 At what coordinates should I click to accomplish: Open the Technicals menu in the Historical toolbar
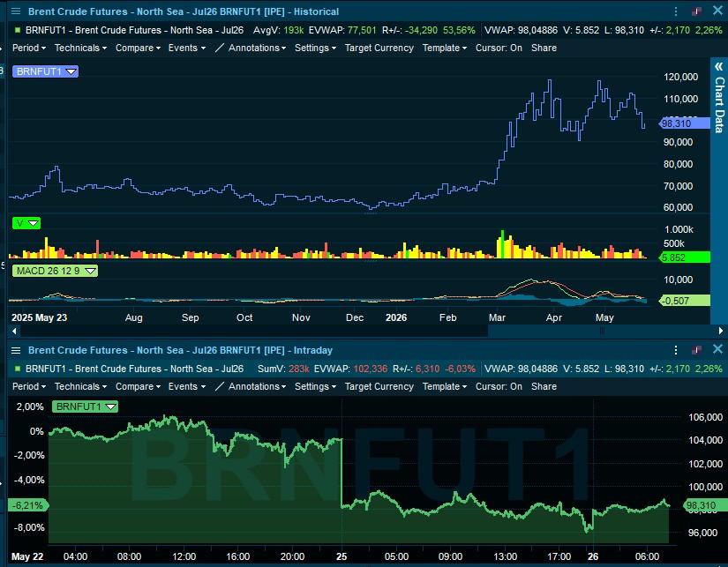[x=80, y=48]
